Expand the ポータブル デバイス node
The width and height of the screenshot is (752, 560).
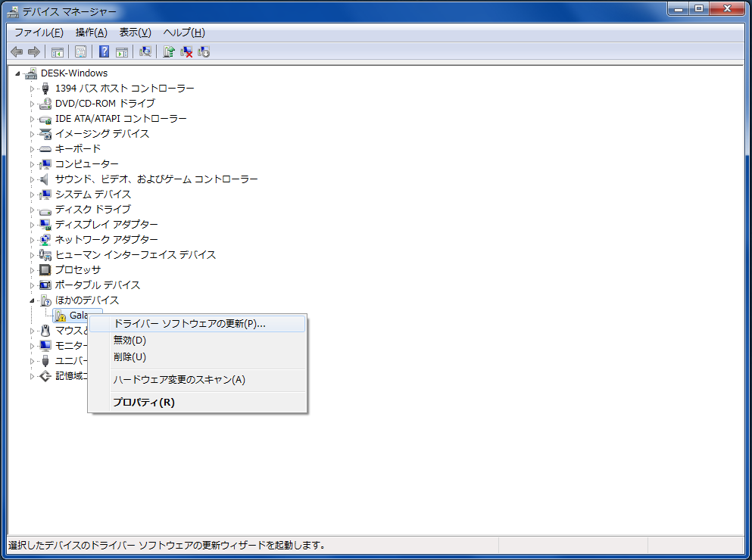click(32, 285)
